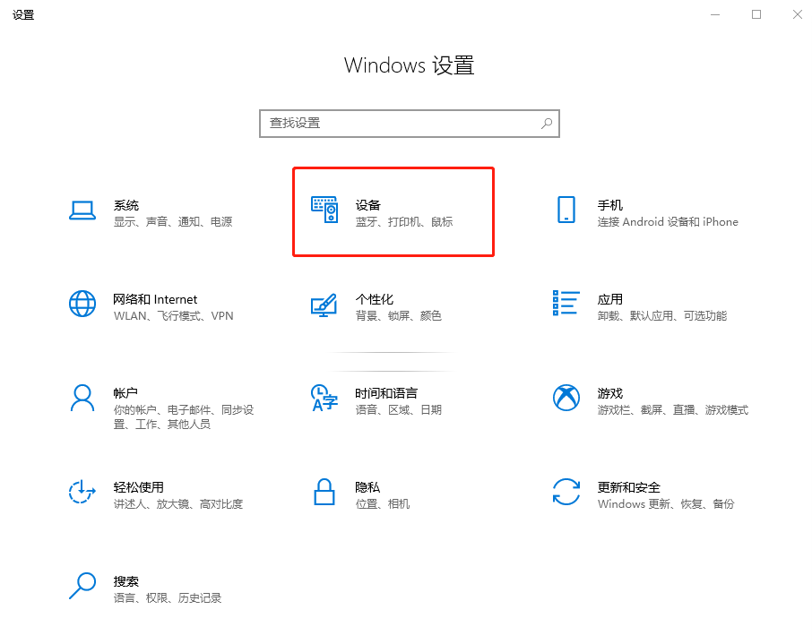812x644 pixels.
Task: Open the 隐私 (Privacy) lock icon
Action: (324, 494)
